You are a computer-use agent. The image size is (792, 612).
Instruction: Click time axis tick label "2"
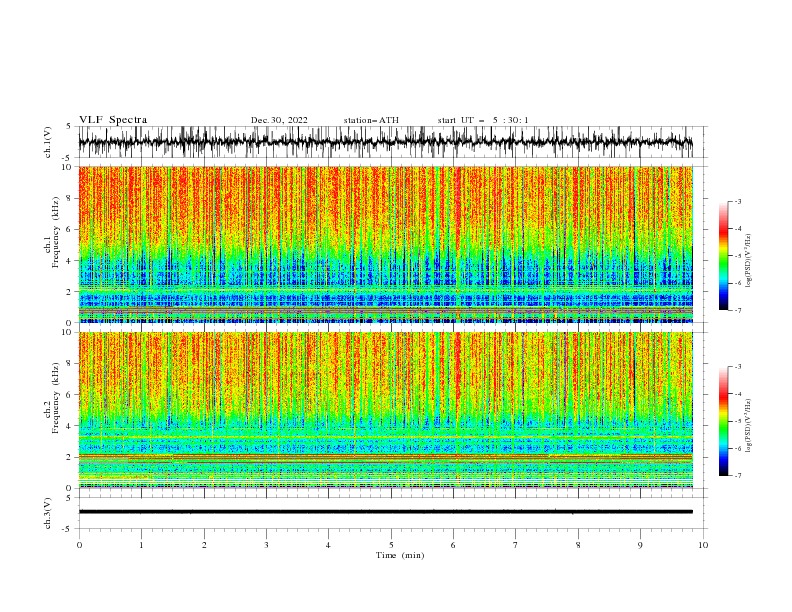click(204, 545)
